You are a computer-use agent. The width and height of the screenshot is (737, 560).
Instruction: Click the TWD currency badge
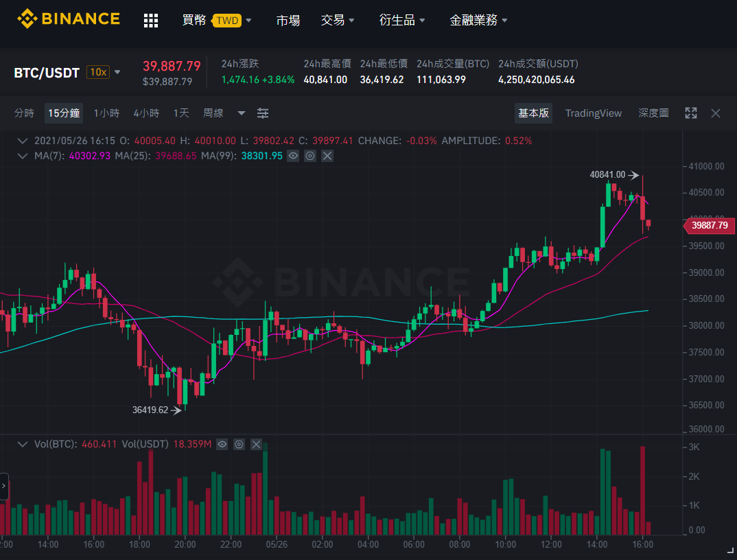pos(227,21)
